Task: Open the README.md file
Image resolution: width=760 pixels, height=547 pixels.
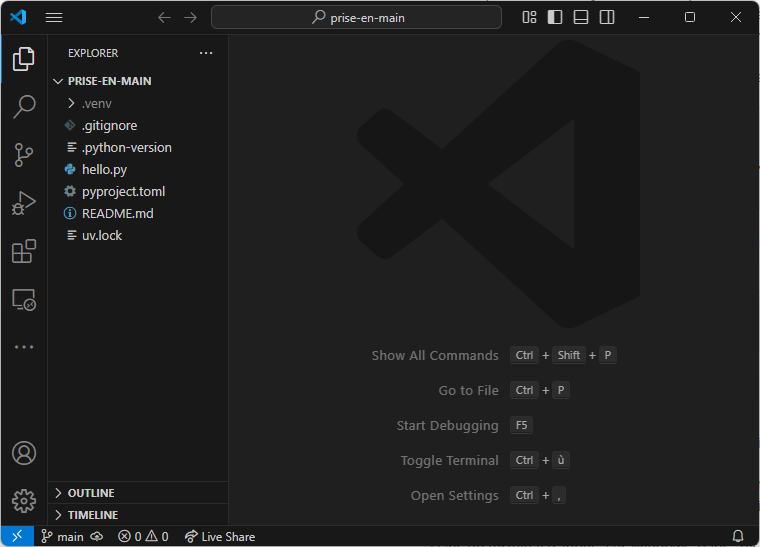Action: [x=138, y=213]
